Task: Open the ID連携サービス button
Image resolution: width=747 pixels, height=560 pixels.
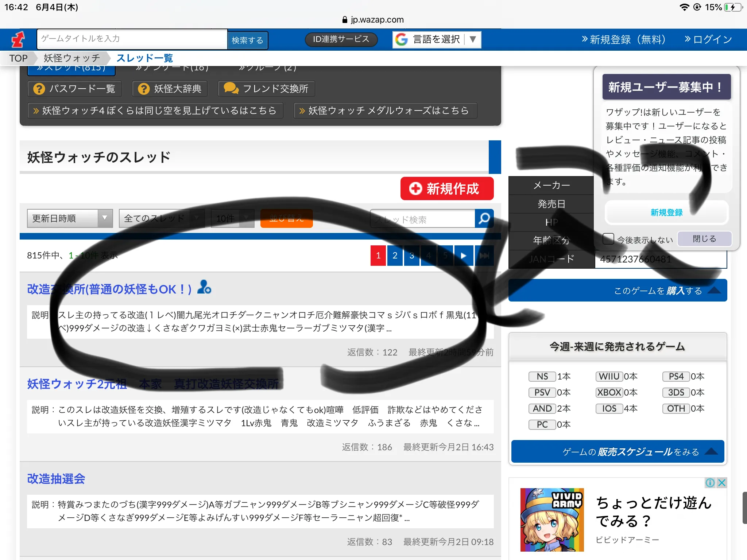Action: [x=341, y=39]
